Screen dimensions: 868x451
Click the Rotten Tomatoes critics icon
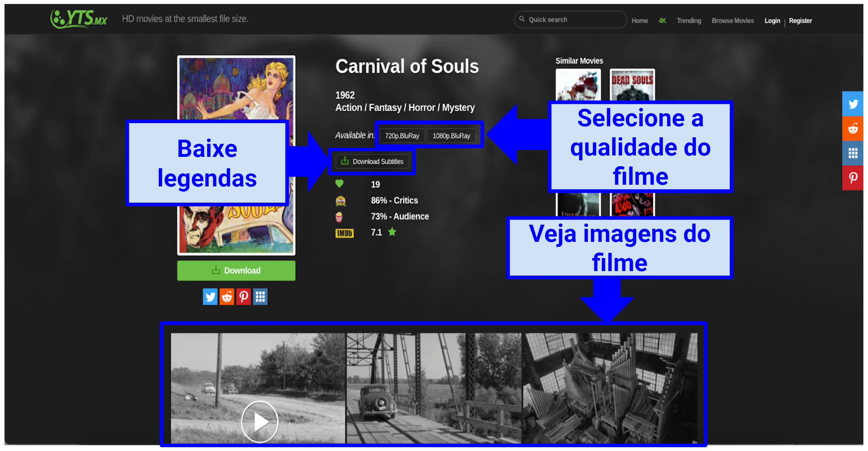click(x=340, y=201)
